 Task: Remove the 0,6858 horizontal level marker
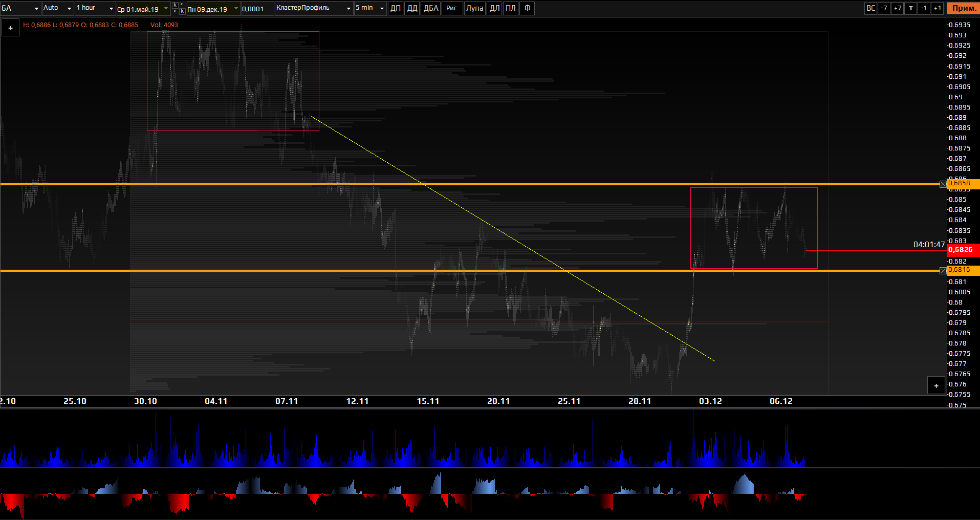943,184
